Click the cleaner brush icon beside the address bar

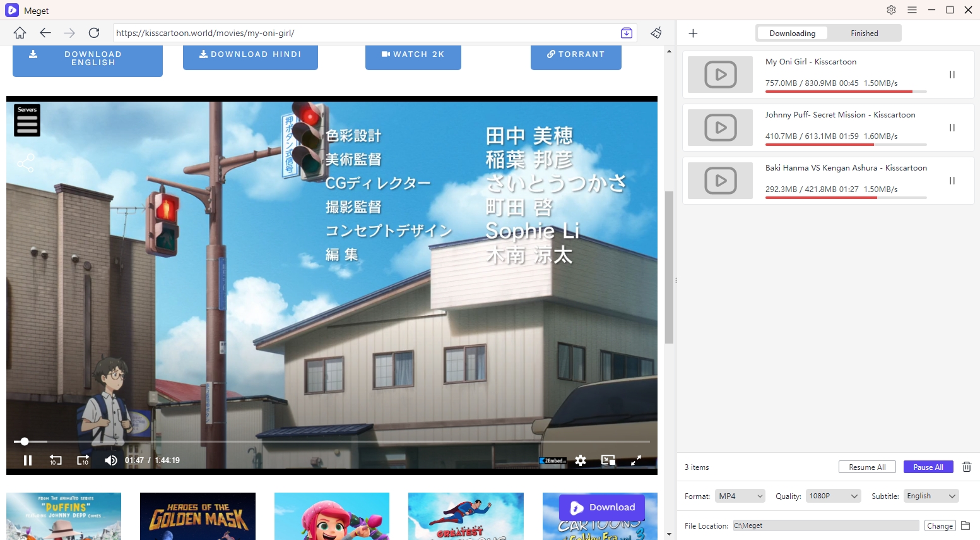[x=656, y=33]
